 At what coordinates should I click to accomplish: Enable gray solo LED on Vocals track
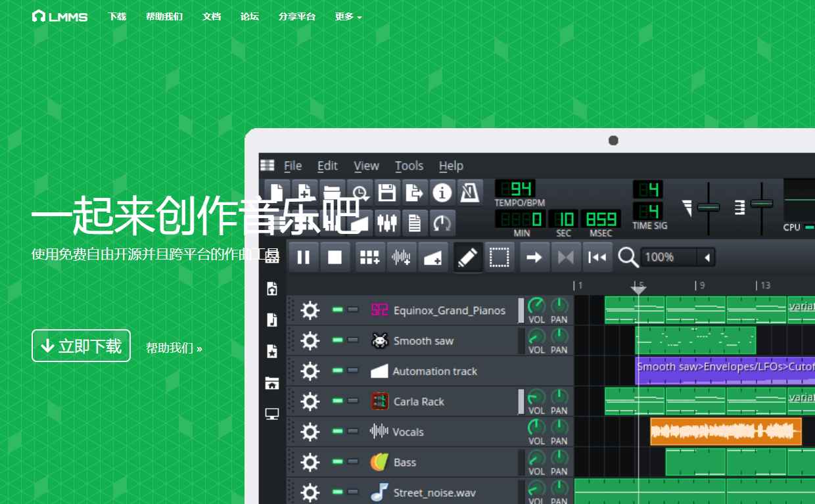pos(353,431)
